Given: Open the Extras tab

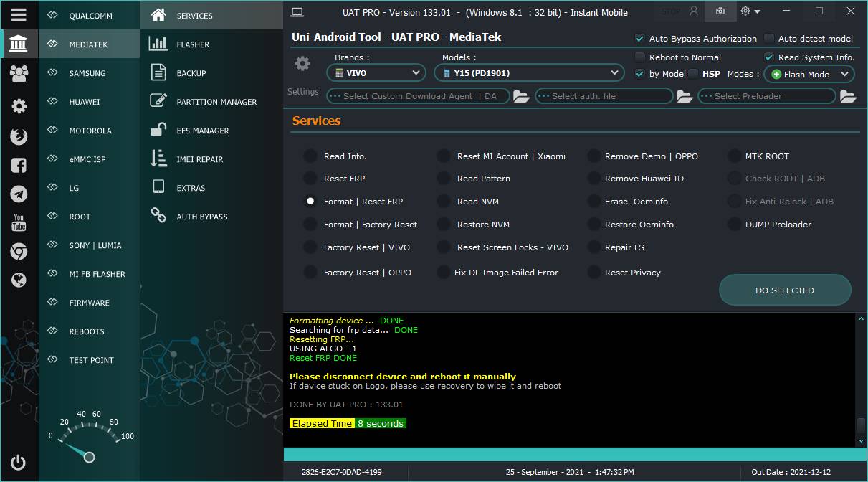Looking at the screenshot, I should pos(211,188).
